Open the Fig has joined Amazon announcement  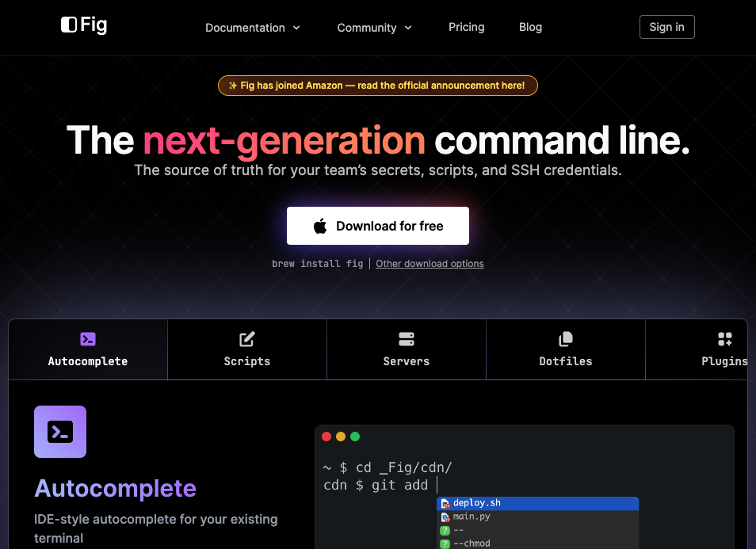coord(377,86)
